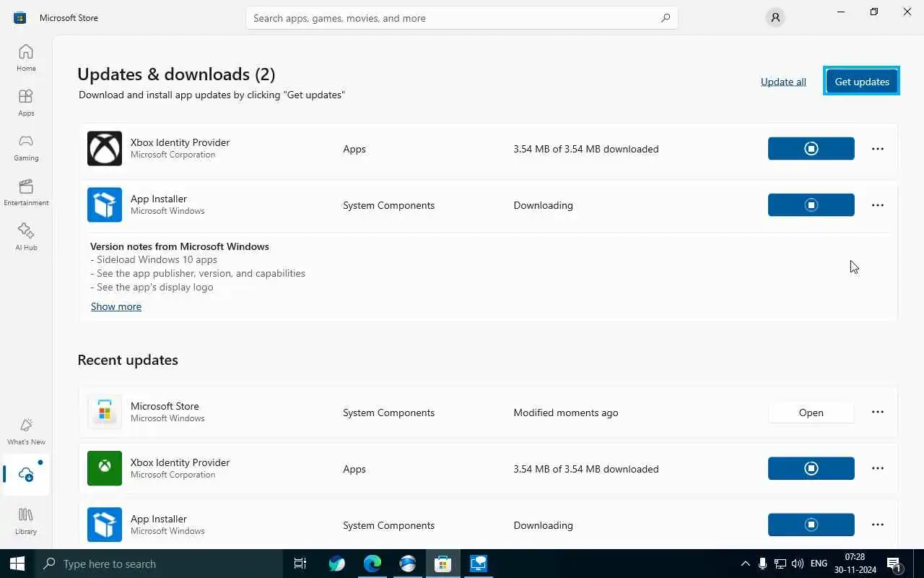
Task: Open the Windows Start menu
Action: coord(17,564)
